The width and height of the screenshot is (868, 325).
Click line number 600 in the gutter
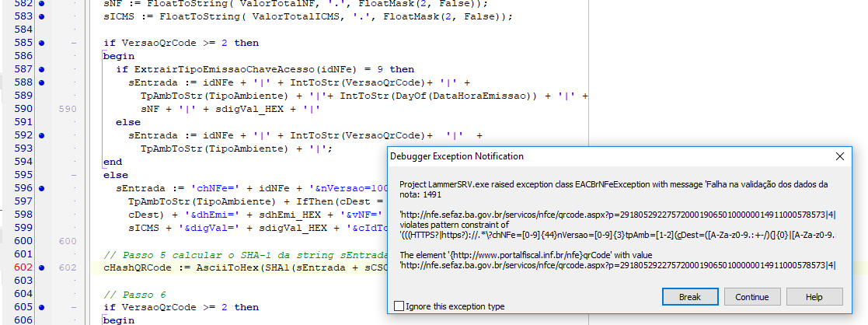coord(23,241)
